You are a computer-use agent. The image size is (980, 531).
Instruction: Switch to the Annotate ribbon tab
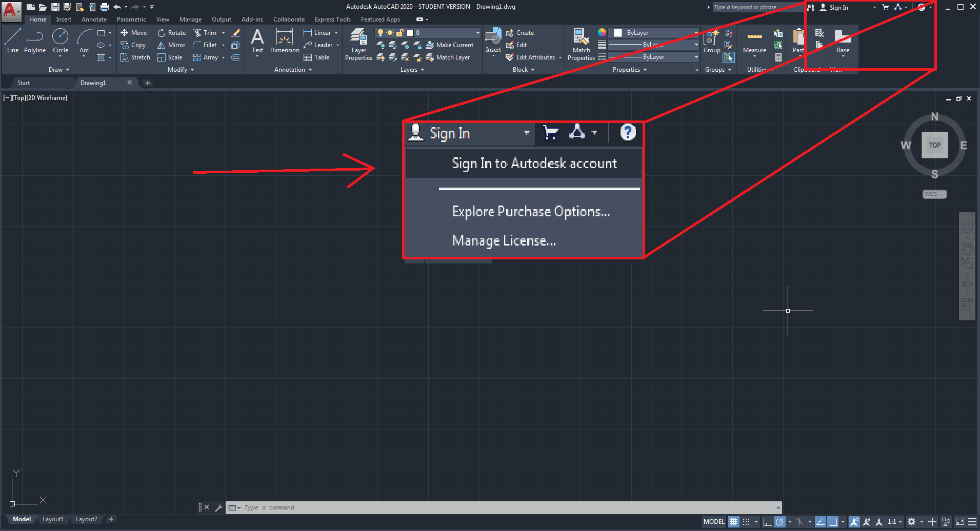tap(94, 19)
